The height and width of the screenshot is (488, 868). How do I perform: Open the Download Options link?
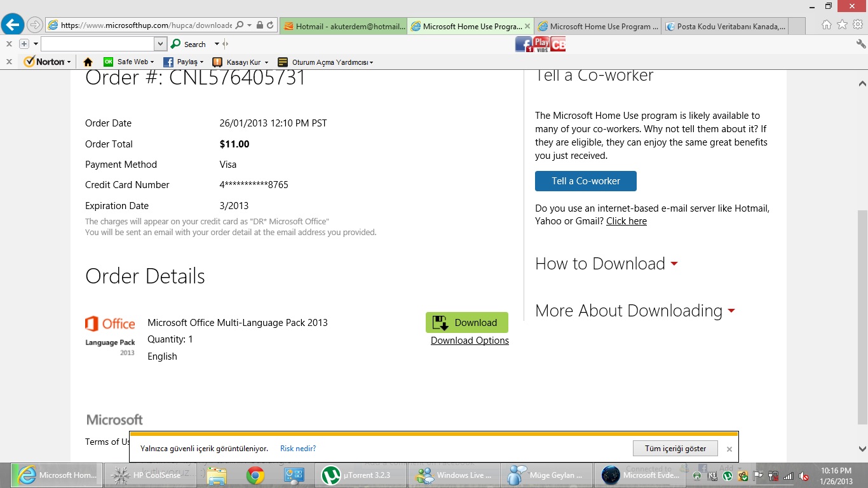[x=470, y=341]
